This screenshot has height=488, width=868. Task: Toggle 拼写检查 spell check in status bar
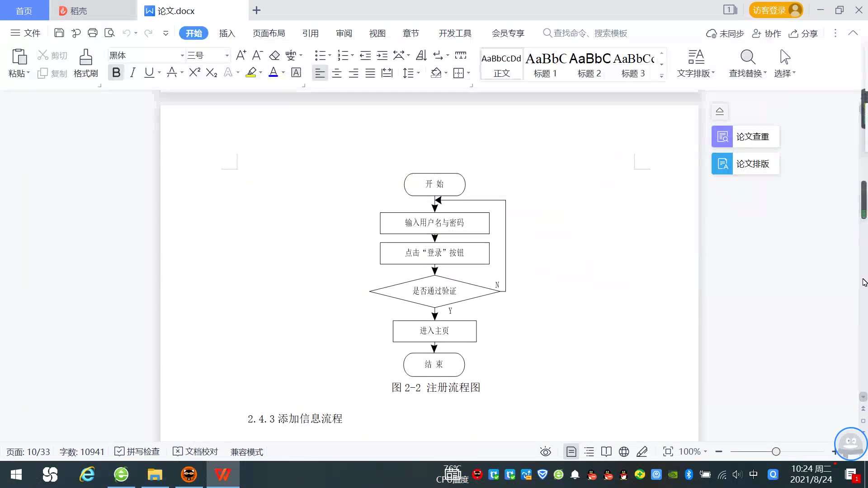137,451
